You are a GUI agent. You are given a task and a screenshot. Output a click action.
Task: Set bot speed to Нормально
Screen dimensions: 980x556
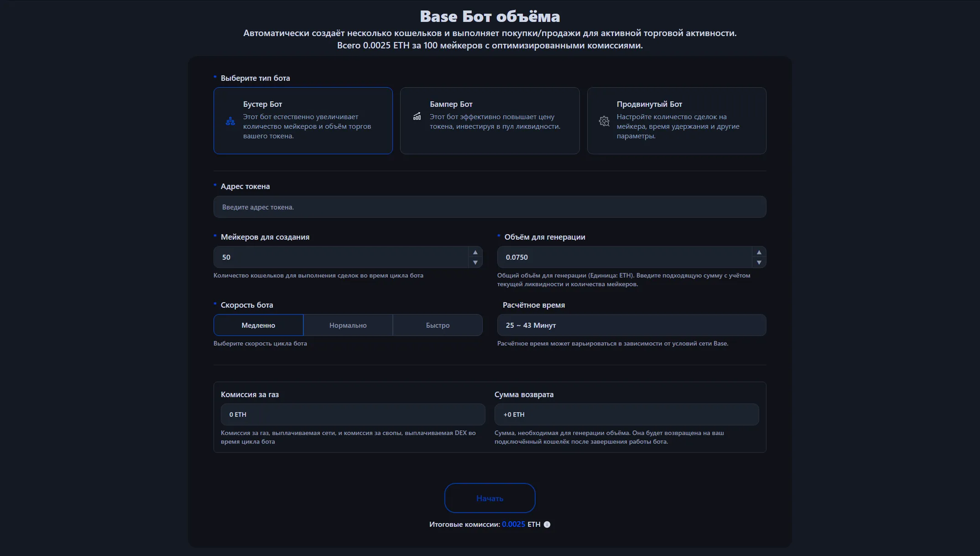click(x=348, y=325)
